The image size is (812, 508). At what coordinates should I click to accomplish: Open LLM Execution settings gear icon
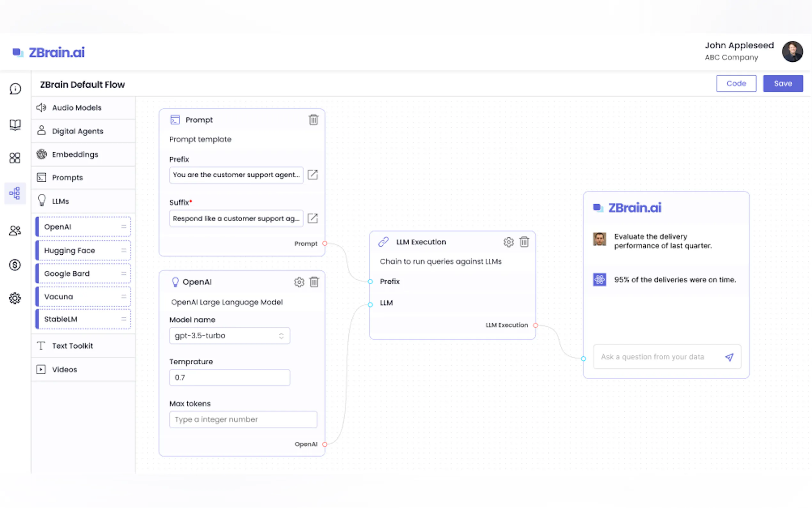(x=508, y=242)
